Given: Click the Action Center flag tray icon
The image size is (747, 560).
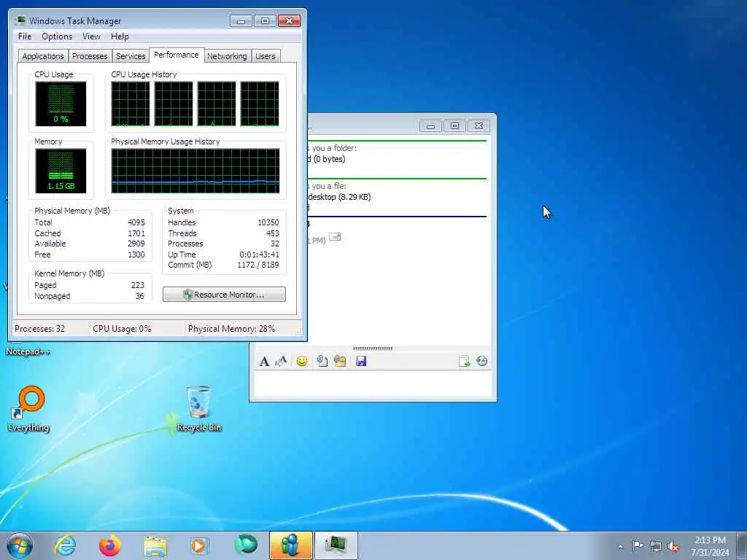Looking at the screenshot, I should pyautogui.click(x=638, y=545).
